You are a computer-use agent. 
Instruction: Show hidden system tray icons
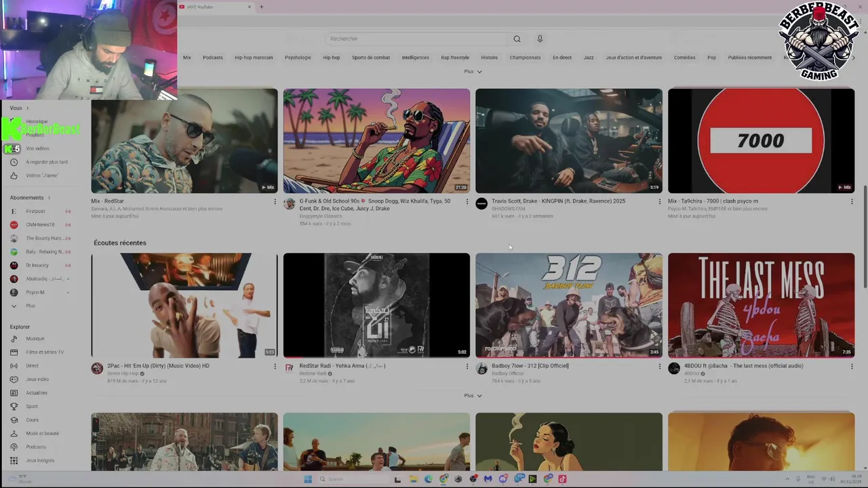click(x=787, y=479)
